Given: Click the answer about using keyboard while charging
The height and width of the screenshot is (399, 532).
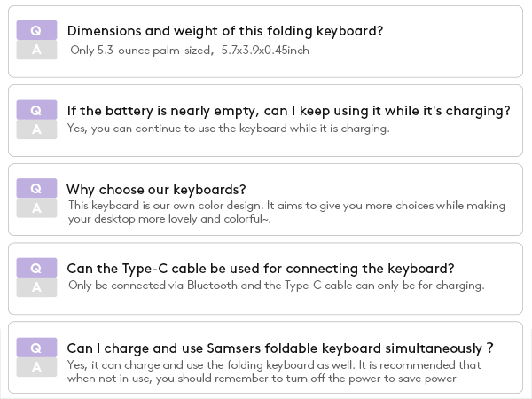Looking at the screenshot, I should pos(228,129).
